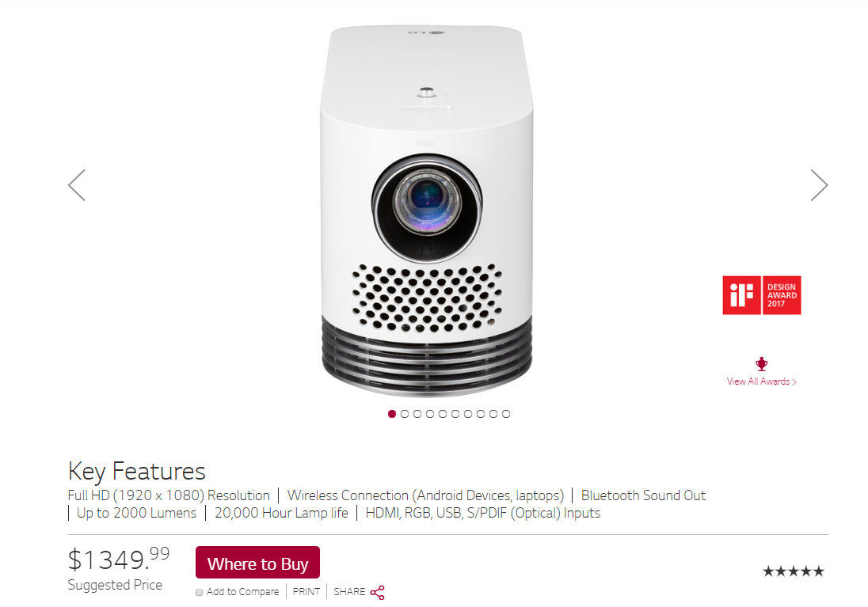Viewport: 868px width, 607px height.
Task: Jump to the last carousel dot
Action: coord(506,414)
